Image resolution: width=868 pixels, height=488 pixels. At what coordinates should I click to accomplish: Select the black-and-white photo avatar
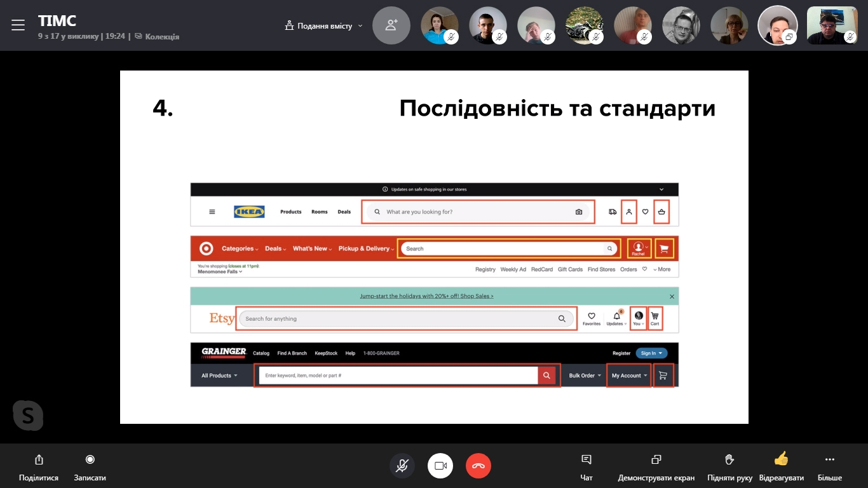[681, 25]
